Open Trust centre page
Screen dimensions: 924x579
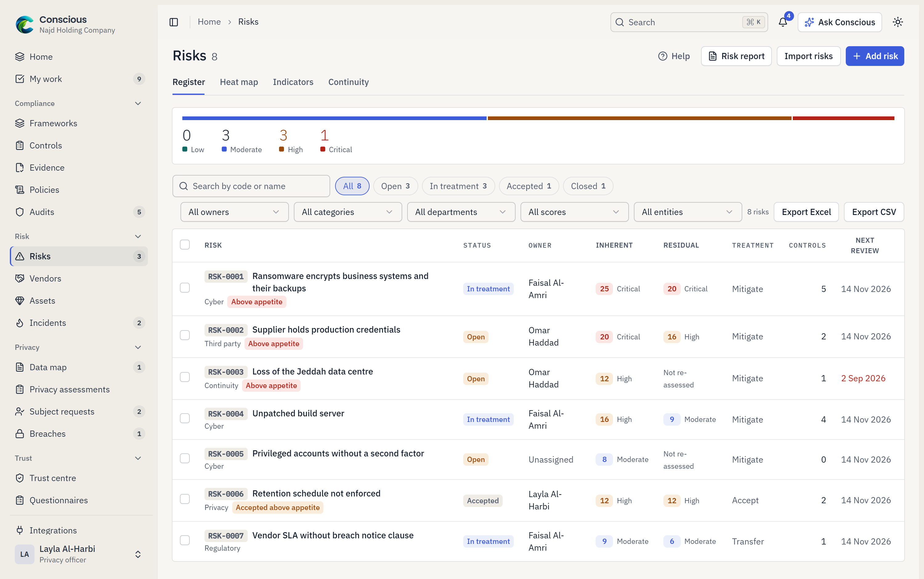point(79,478)
